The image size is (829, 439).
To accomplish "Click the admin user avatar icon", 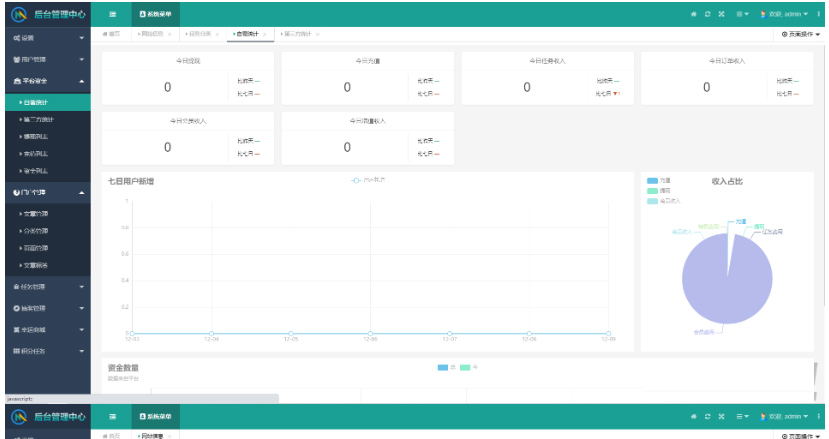I will point(763,14).
